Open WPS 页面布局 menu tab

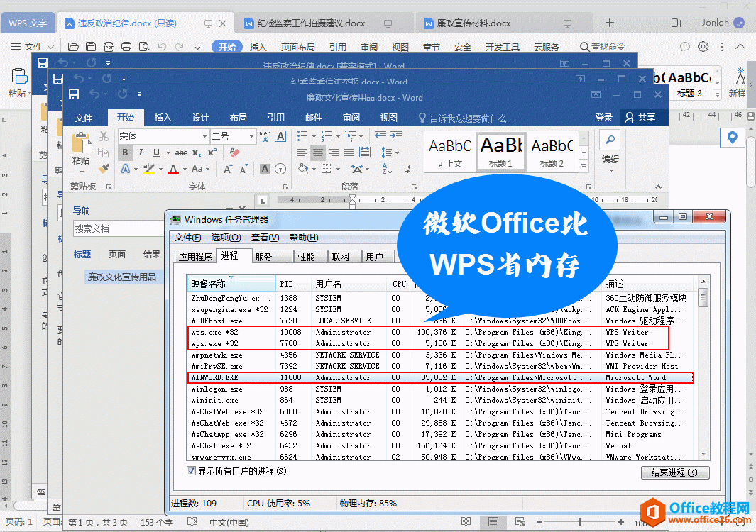tap(298, 47)
